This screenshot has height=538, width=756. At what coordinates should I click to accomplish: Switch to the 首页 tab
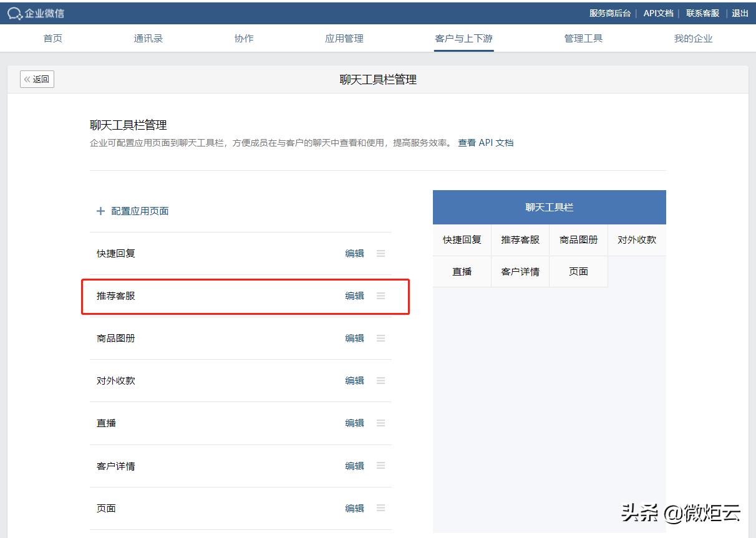(x=52, y=38)
